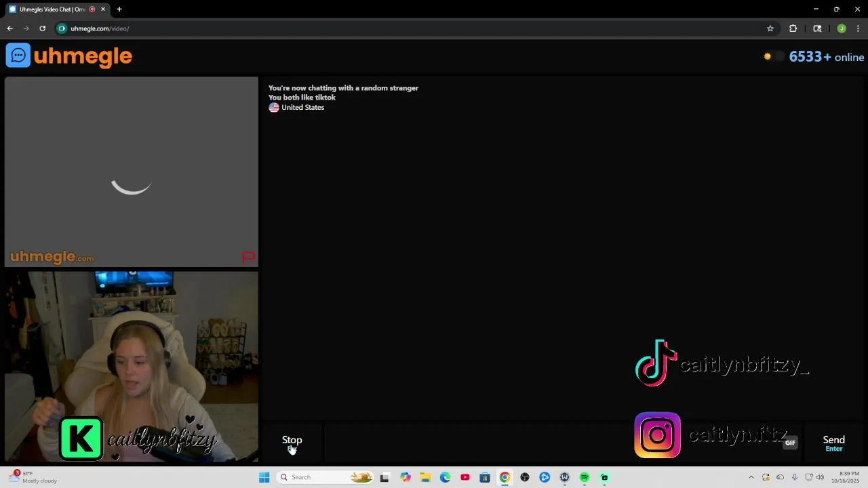This screenshot has width=868, height=488.
Task: Open the Windows Start menu
Action: pos(264,477)
